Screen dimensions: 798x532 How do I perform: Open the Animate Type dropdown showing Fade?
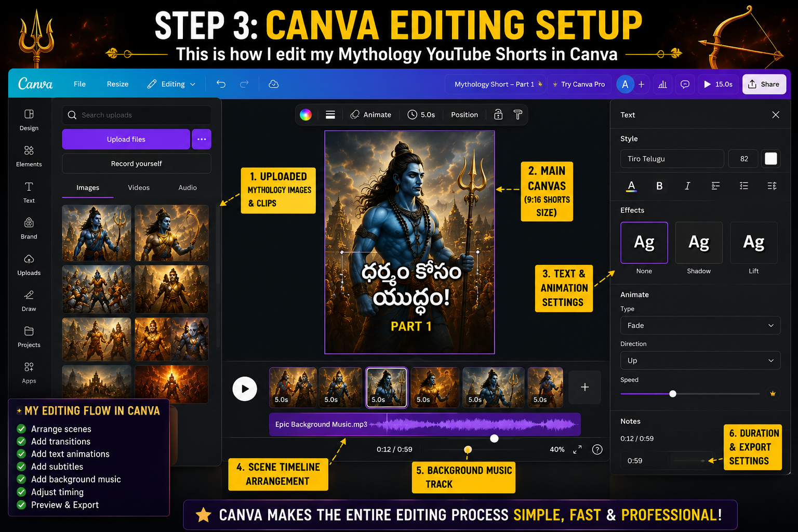[x=700, y=325]
